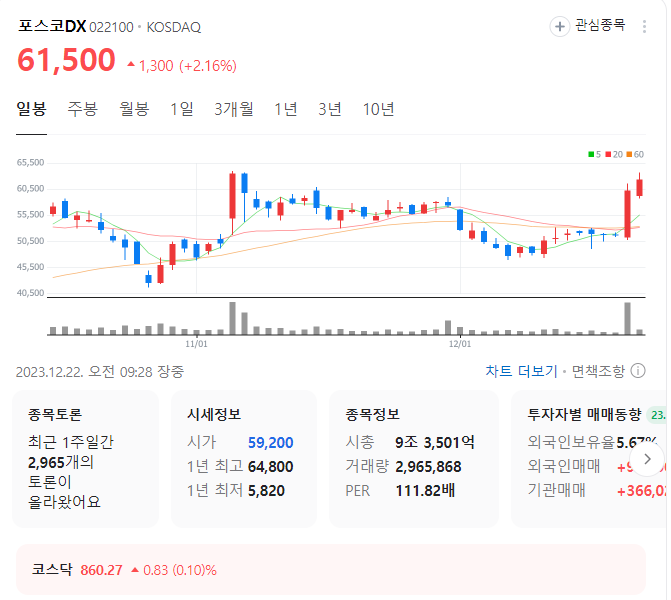671x600 pixels.
Task: Add stock to 관심종목 with plus icon
Action: 559,27
